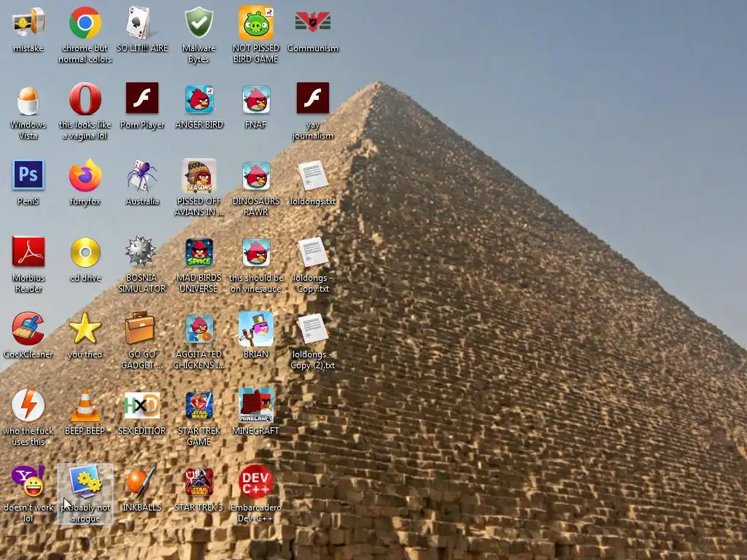Screen dimensions: 747x560
Task: Open 'chrome but normal colors' shortcut
Action: [x=85, y=23]
